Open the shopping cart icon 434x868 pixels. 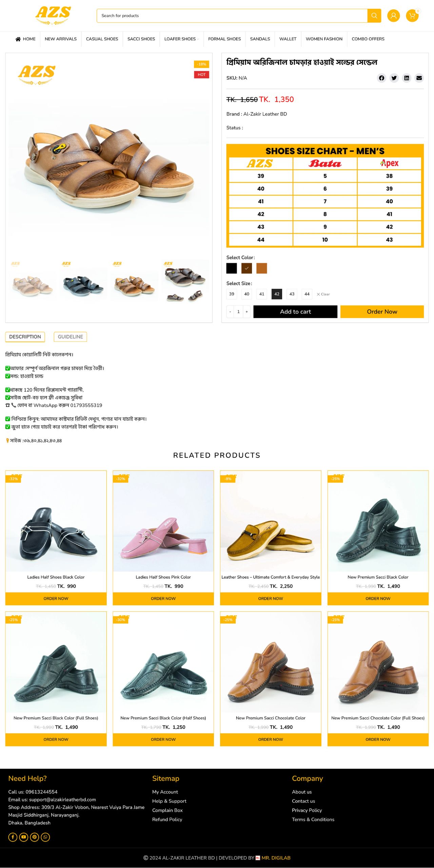pyautogui.click(x=412, y=16)
